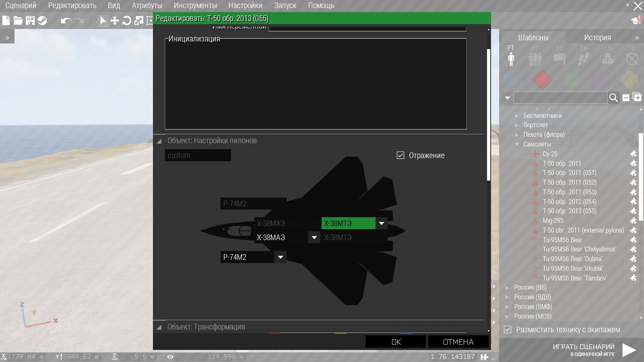Save scenario with the floppy disk icon
The height and width of the screenshot is (362, 644).
pos(30,21)
